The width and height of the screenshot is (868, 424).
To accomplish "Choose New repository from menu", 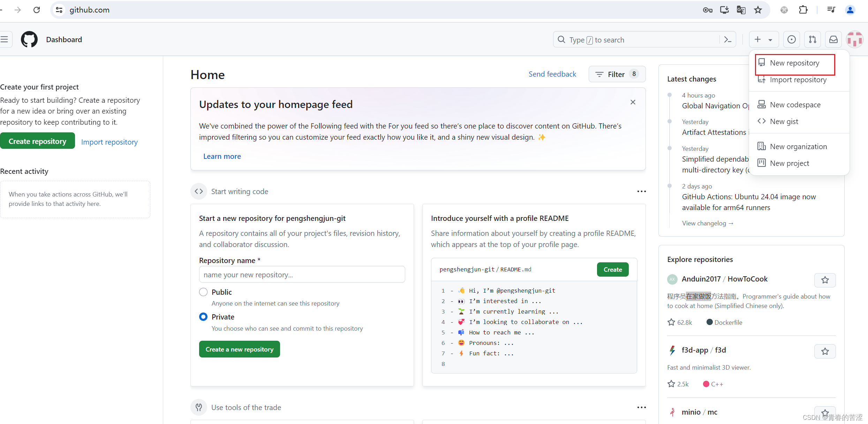I will [x=794, y=63].
